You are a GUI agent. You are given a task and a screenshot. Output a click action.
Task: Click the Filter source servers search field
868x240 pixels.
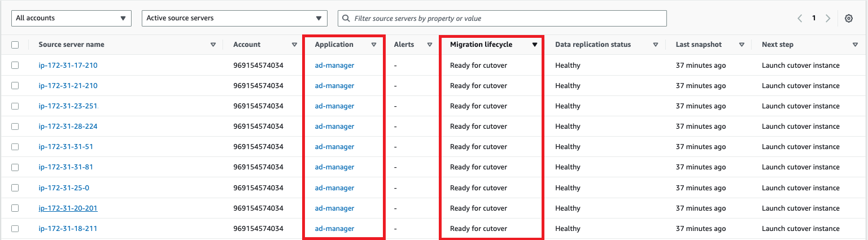502,18
